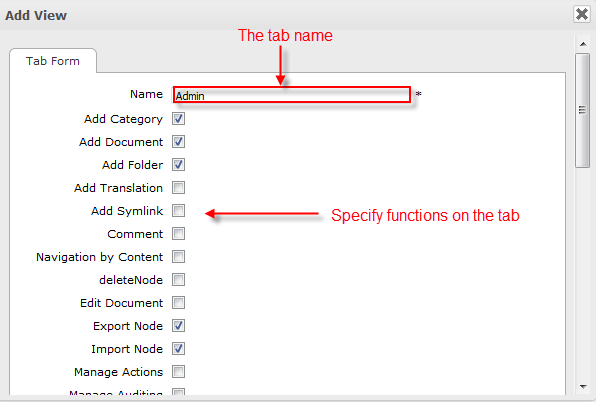This screenshot has height=402, width=596.
Task: Uncheck the Export Node checkbox
Action: 178,326
